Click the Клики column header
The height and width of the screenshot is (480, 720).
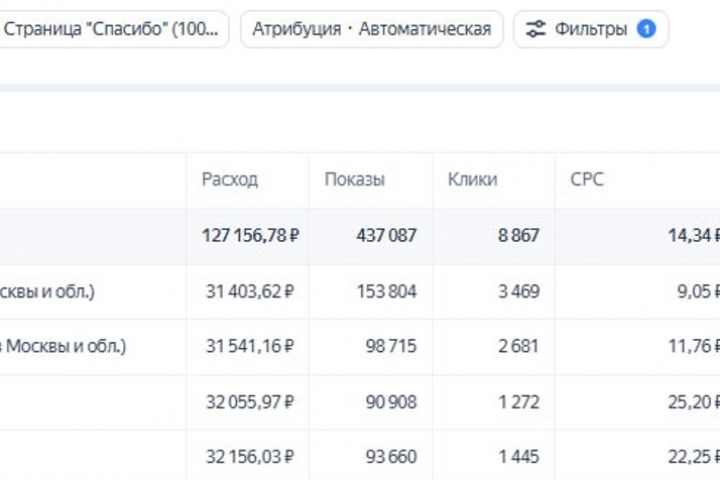[x=472, y=180]
